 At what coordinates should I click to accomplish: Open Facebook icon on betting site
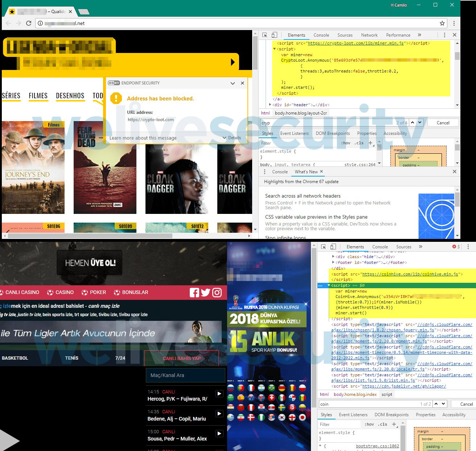point(194,293)
